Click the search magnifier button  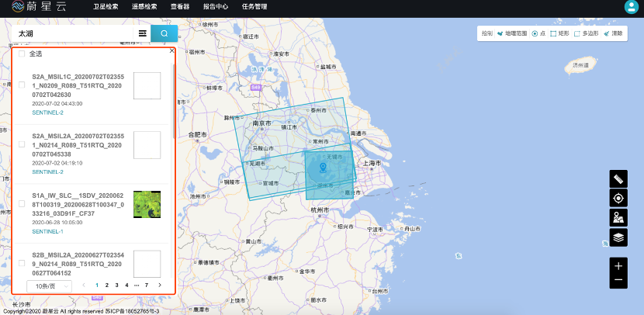coord(164,33)
